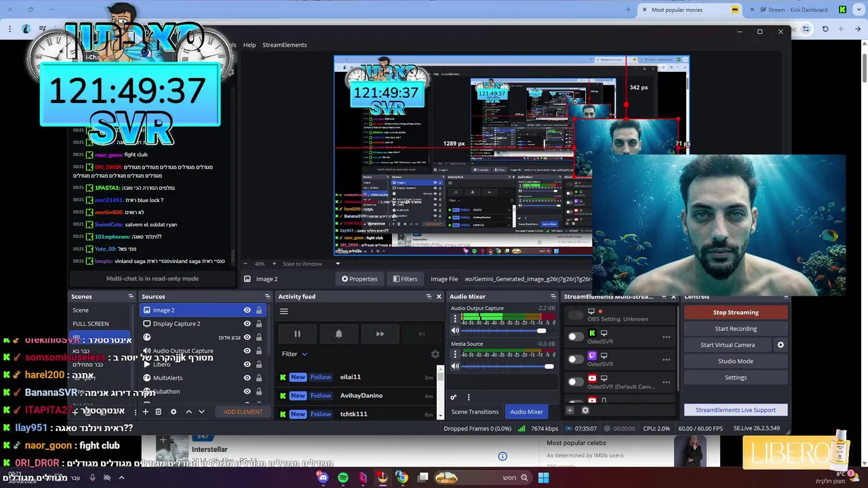Undock the Audio Mixer panel
Viewport: 868px width, 488px height.
[x=553, y=296]
